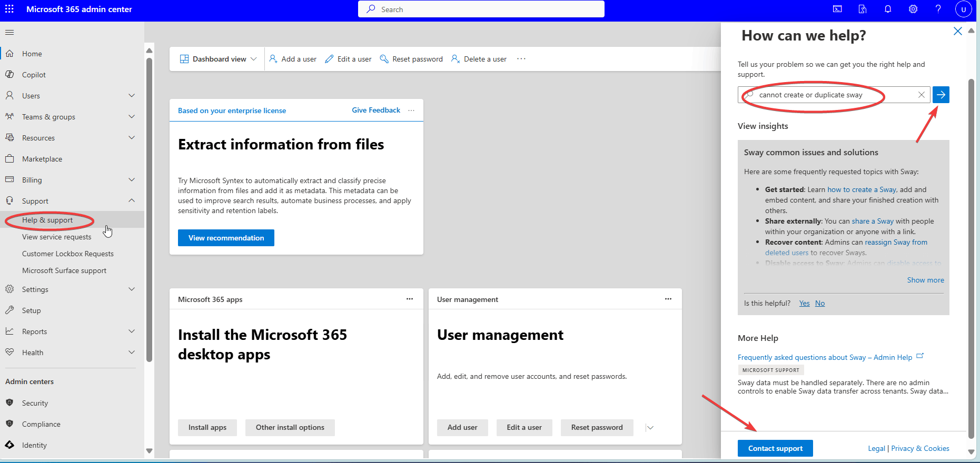Click Delete a user toolbar item

(x=479, y=59)
